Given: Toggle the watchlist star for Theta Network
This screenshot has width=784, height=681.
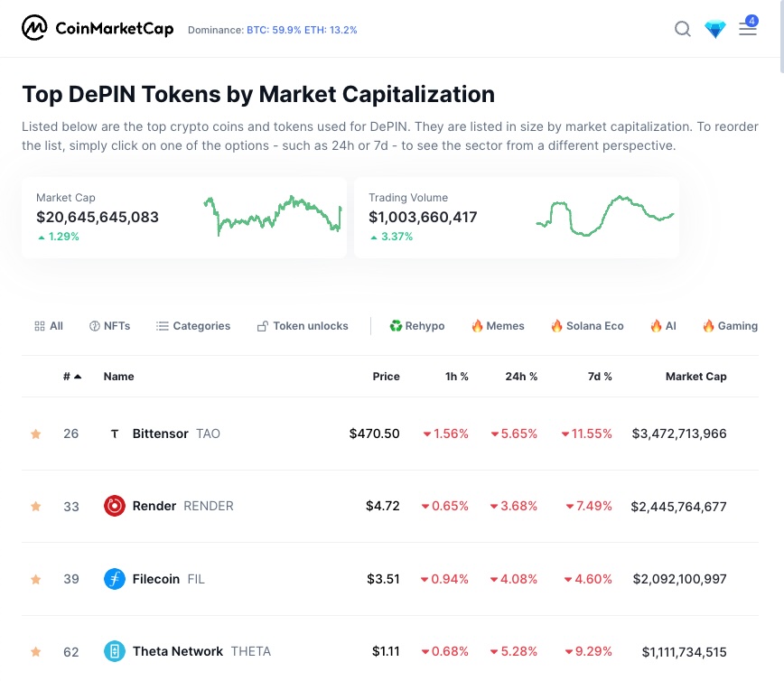Looking at the screenshot, I should (35, 651).
